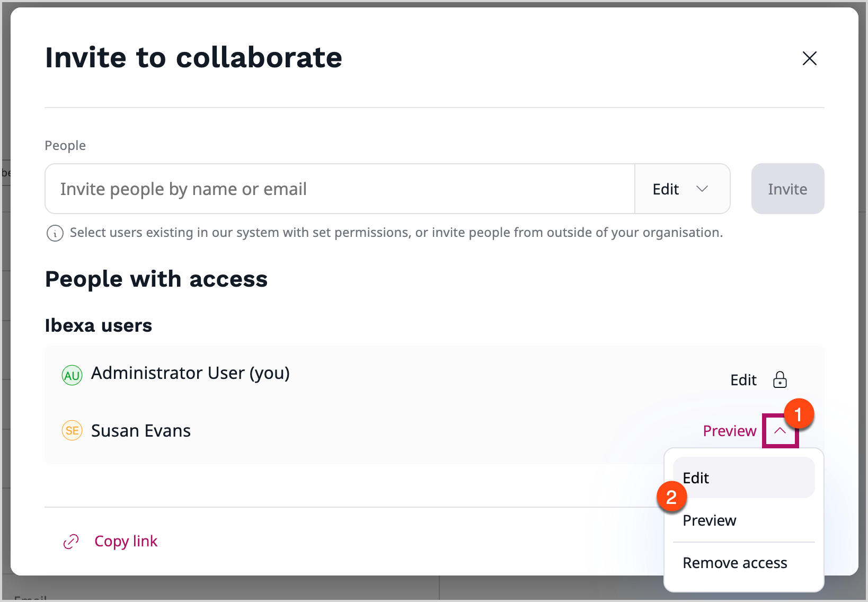The width and height of the screenshot is (868, 602).
Task: Click the X icon to close the dialog
Action: [x=810, y=59]
